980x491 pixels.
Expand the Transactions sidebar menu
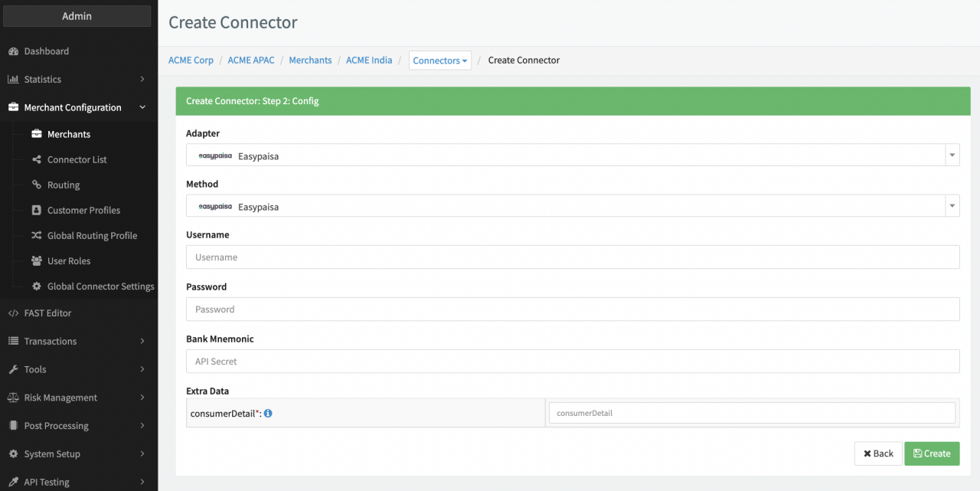(77, 342)
